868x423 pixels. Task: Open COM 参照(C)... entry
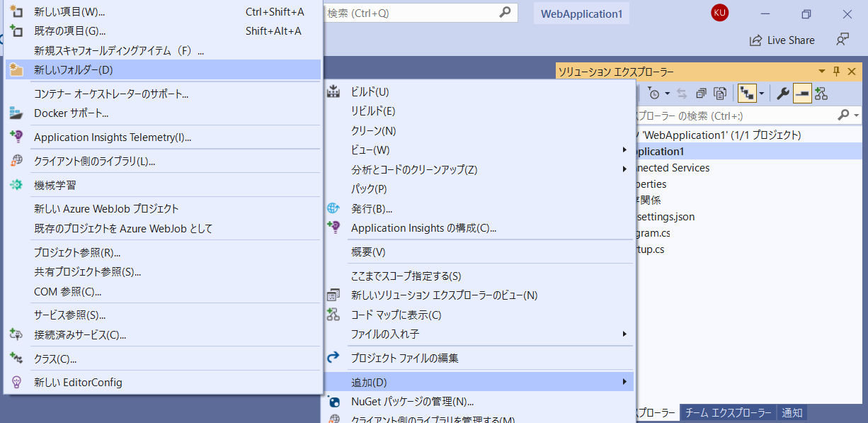click(x=163, y=291)
